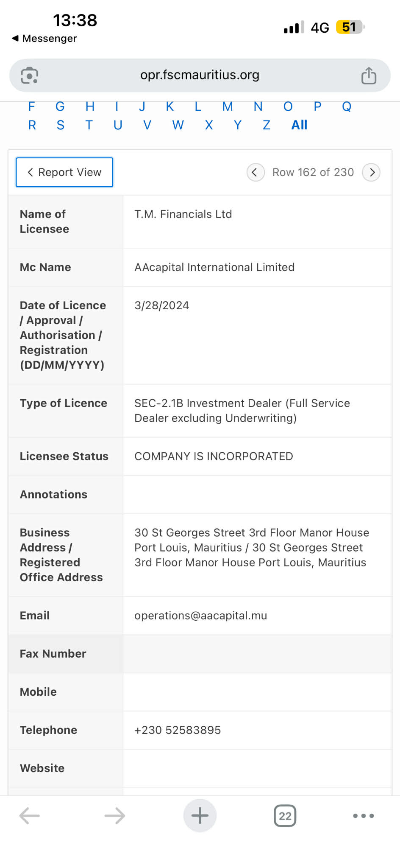Open the tab switcher showing 22 tabs

pyautogui.click(x=285, y=816)
